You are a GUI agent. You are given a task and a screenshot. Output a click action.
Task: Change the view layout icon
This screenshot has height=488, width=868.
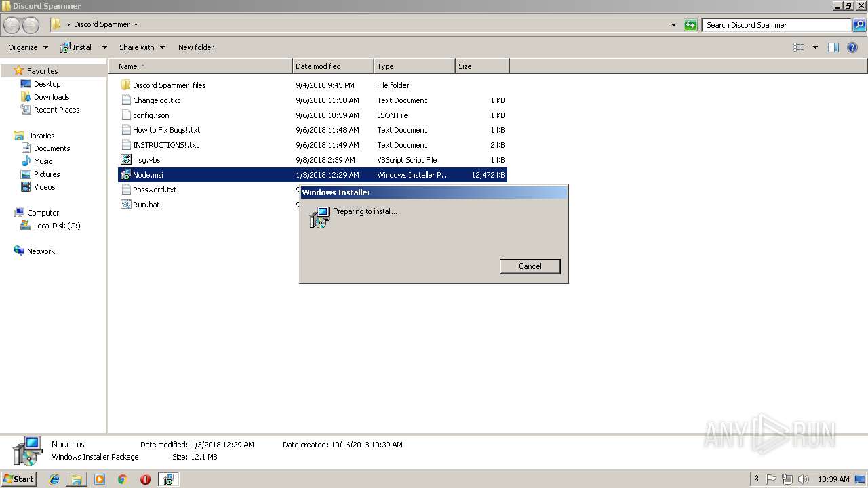pyautogui.click(x=799, y=47)
